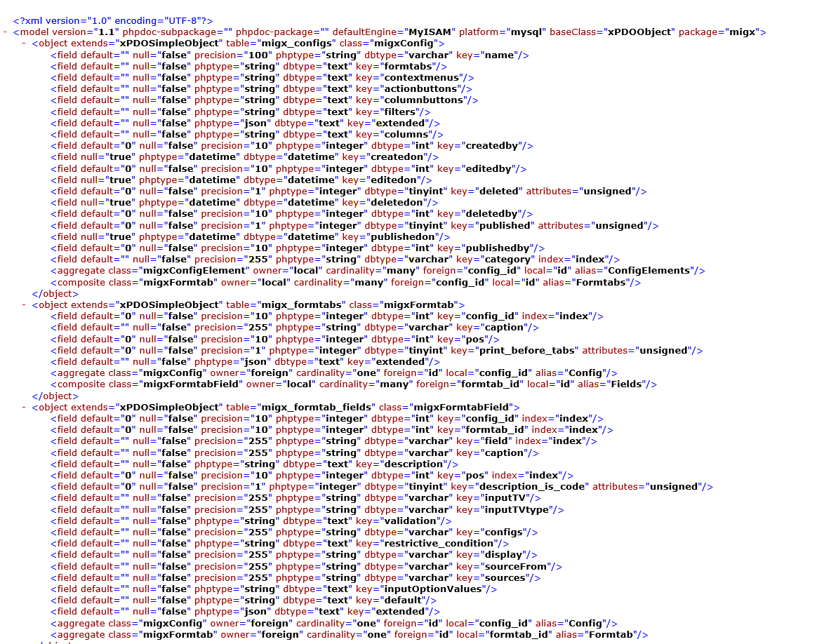The image size is (817, 644).
Task: Select the field row with key "filters"
Action: (240, 112)
